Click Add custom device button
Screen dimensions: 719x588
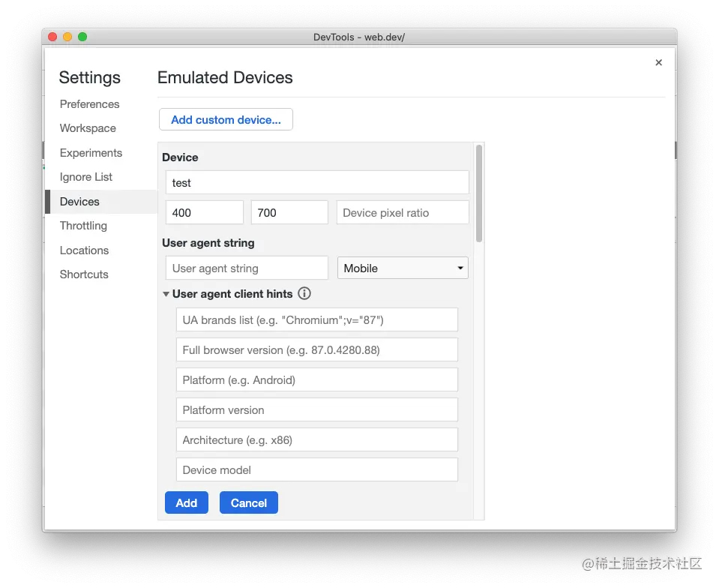[x=226, y=120]
